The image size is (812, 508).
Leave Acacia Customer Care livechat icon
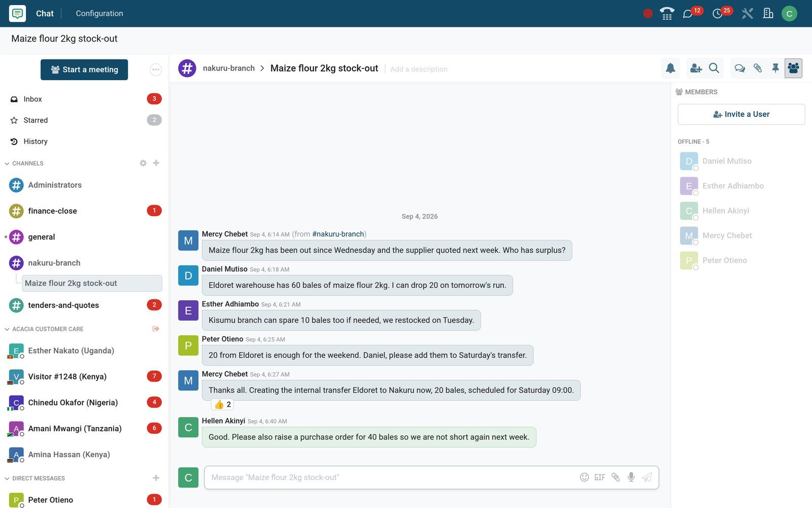coord(156,329)
